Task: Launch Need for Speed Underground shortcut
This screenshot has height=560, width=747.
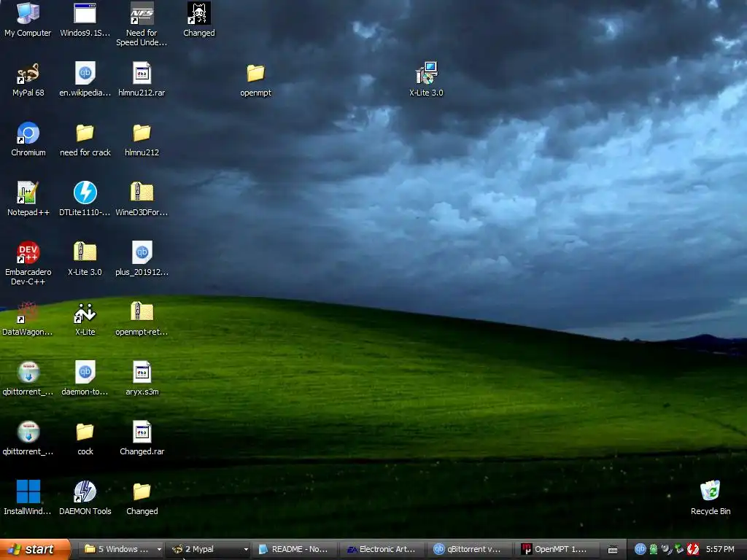Action: (142, 24)
